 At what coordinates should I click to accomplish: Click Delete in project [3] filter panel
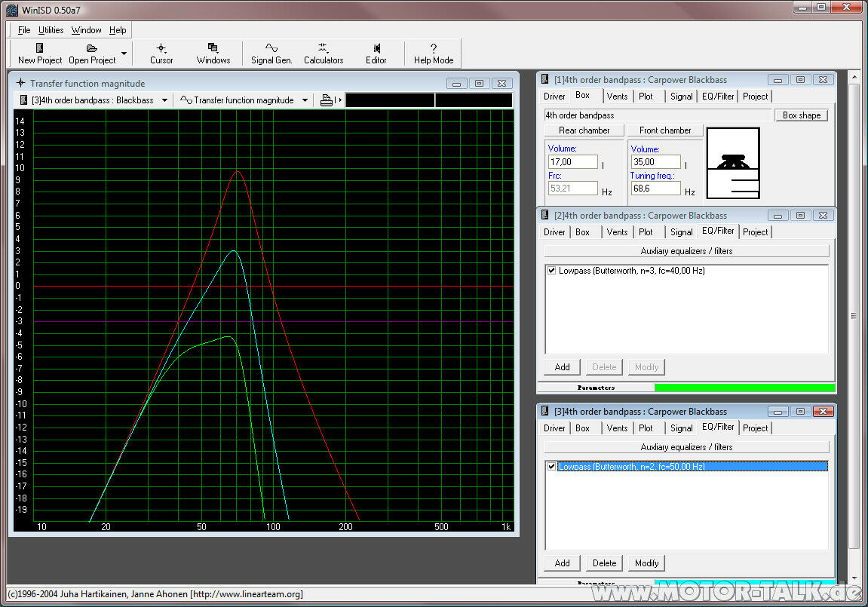click(604, 563)
